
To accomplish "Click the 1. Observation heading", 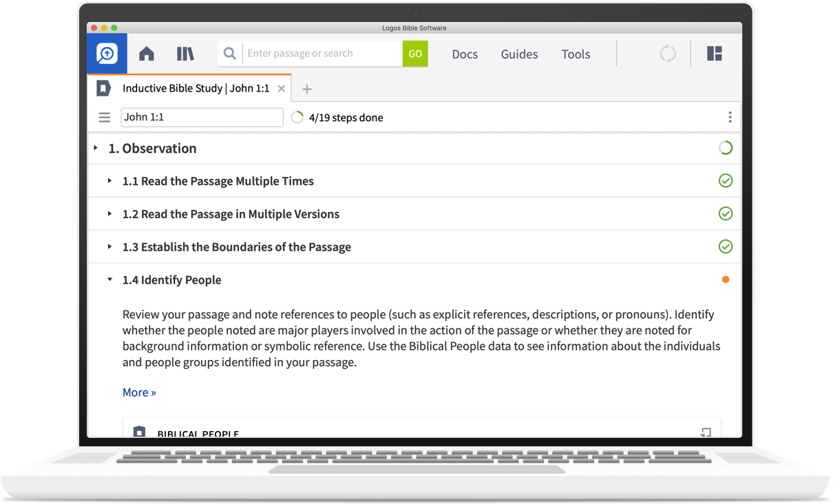I will [152, 148].
